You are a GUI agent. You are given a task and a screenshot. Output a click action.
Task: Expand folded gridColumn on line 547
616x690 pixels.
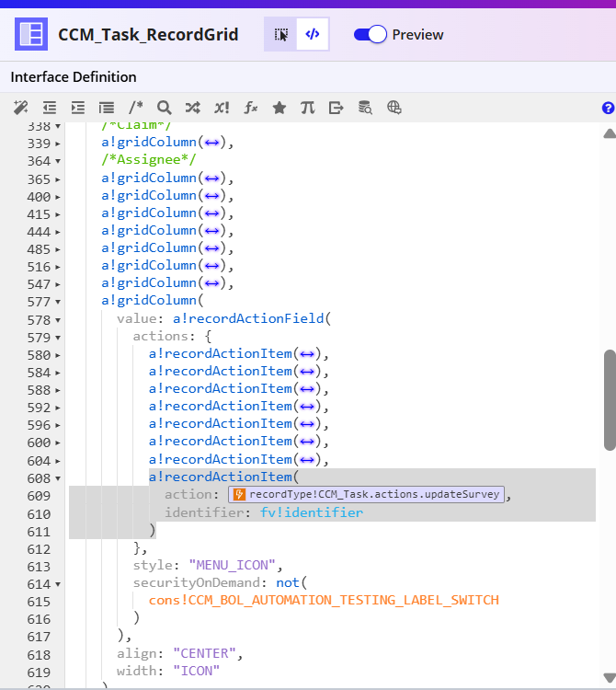[58, 284]
